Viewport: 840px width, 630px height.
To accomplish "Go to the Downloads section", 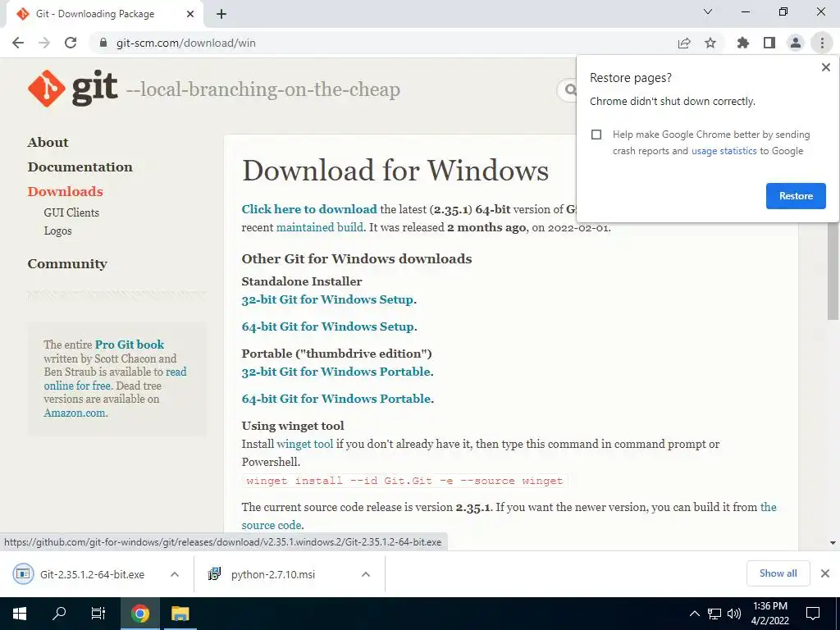I will tap(66, 192).
